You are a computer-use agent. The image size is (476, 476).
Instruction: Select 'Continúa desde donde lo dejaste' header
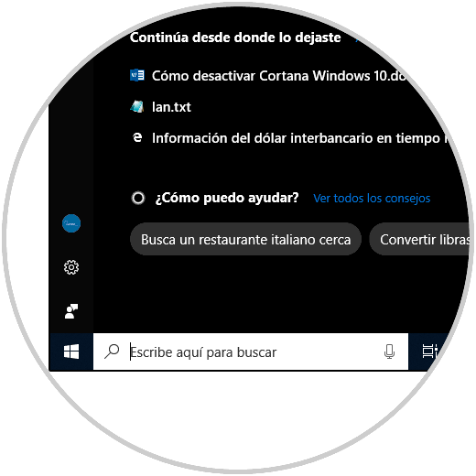[235, 38]
